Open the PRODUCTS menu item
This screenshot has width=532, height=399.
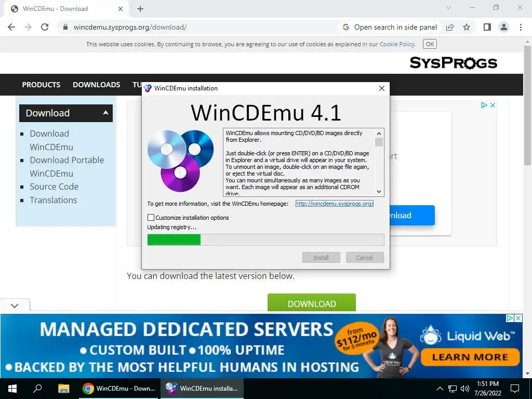41,85
